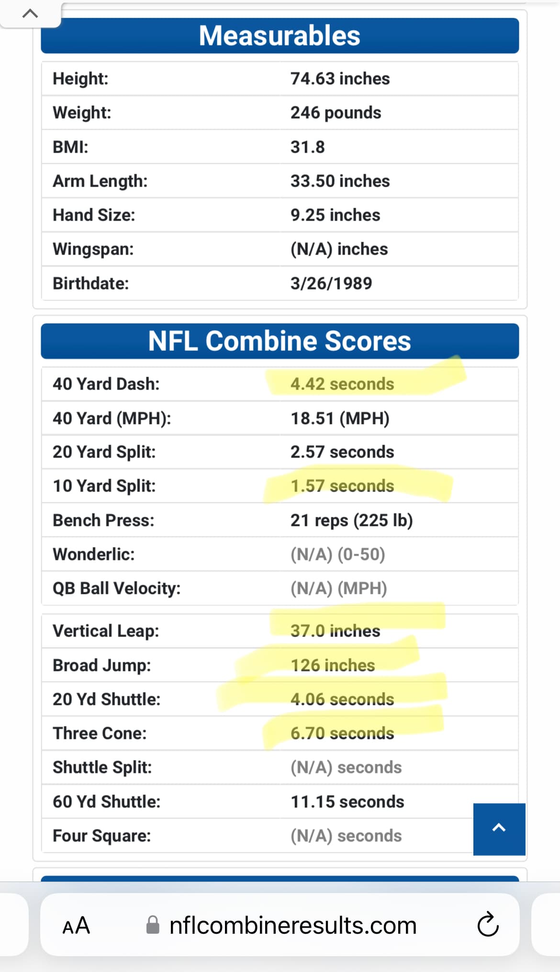Tap the 60 Yd Shuttle 11.15 seconds value
This screenshot has width=560, height=972.
tap(347, 802)
